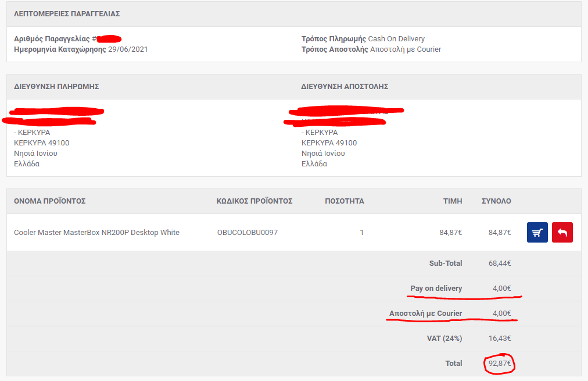Click the Αποστολή με Courier shipping method value

(x=406, y=49)
